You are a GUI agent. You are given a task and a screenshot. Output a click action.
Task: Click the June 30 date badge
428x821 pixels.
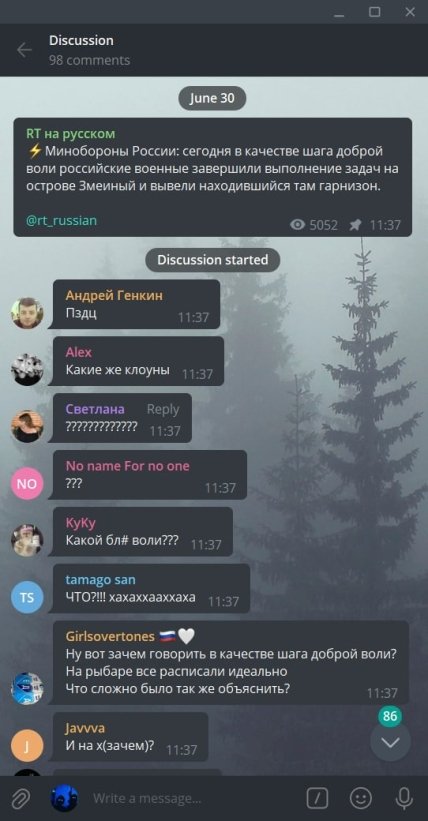click(x=212, y=98)
